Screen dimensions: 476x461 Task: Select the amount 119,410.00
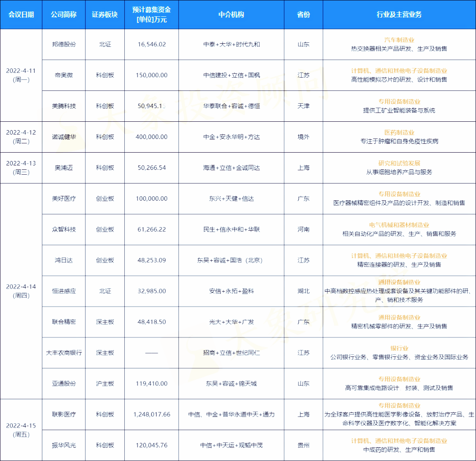click(x=152, y=383)
